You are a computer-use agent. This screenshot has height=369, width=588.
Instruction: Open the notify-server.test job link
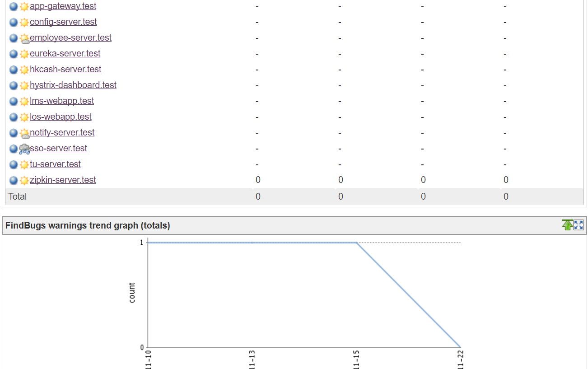click(x=62, y=133)
